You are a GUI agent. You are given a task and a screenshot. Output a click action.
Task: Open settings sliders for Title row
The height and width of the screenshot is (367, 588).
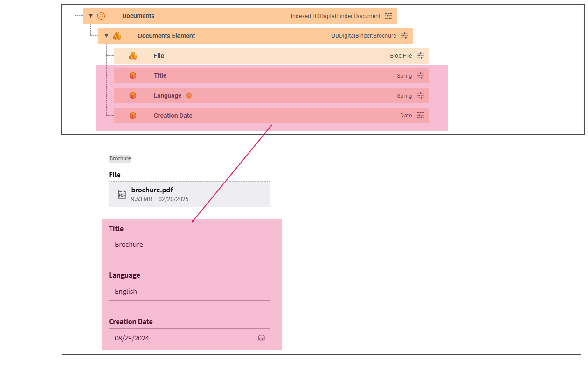click(421, 75)
